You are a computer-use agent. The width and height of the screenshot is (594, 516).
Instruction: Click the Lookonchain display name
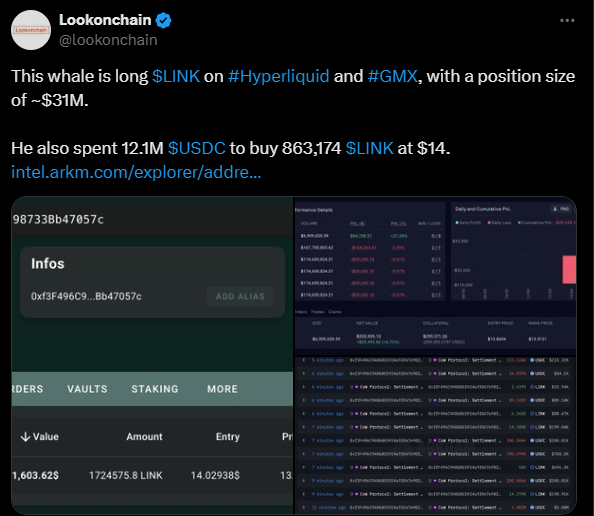click(105, 20)
